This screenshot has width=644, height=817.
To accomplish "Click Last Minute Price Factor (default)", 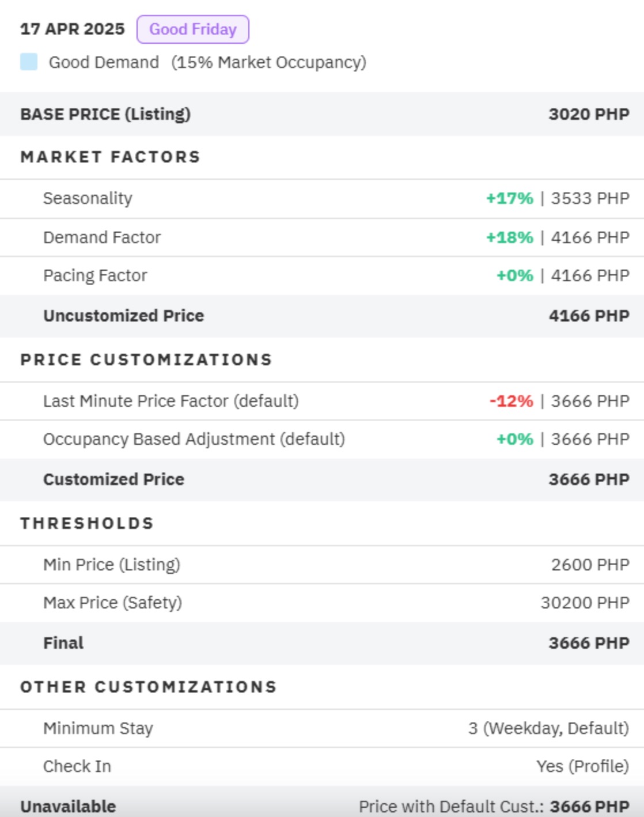I will click(171, 401).
